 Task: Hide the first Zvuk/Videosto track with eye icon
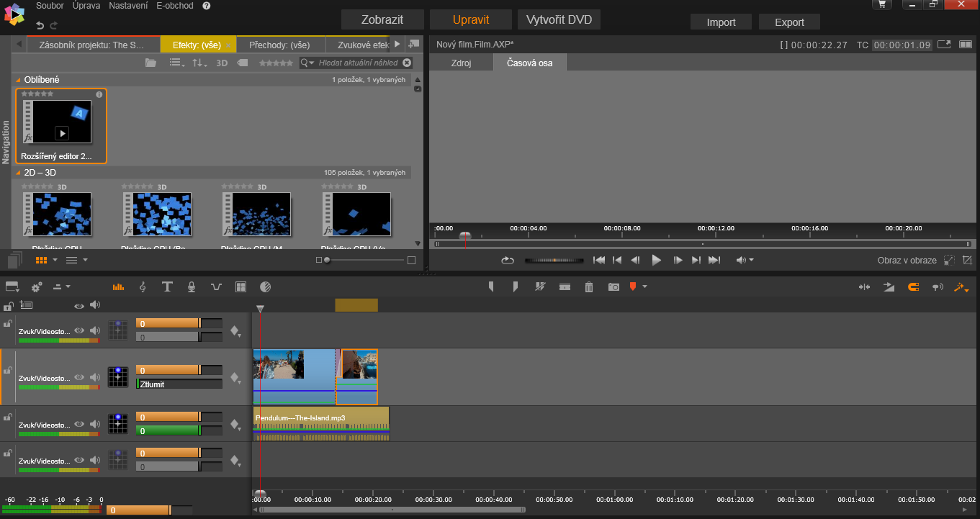click(x=79, y=331)
